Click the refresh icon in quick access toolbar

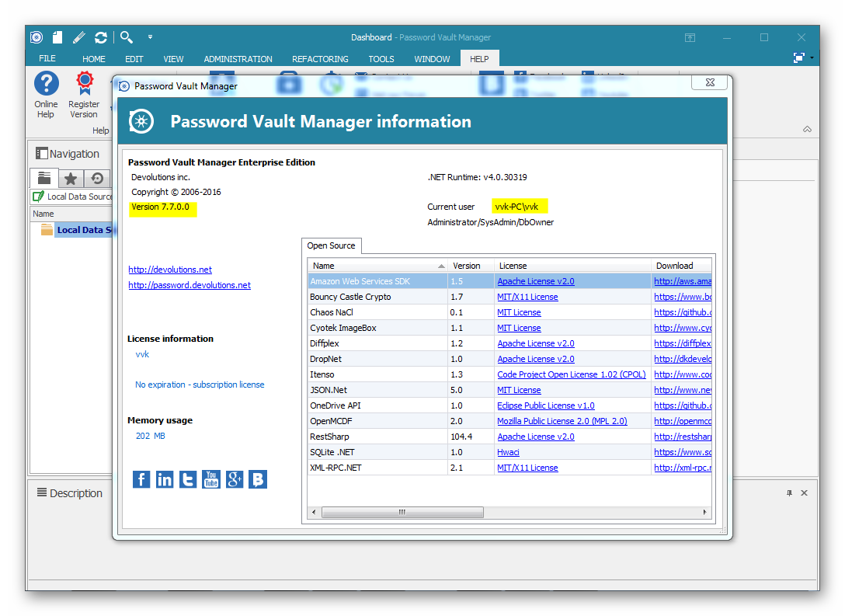(101, 37)
